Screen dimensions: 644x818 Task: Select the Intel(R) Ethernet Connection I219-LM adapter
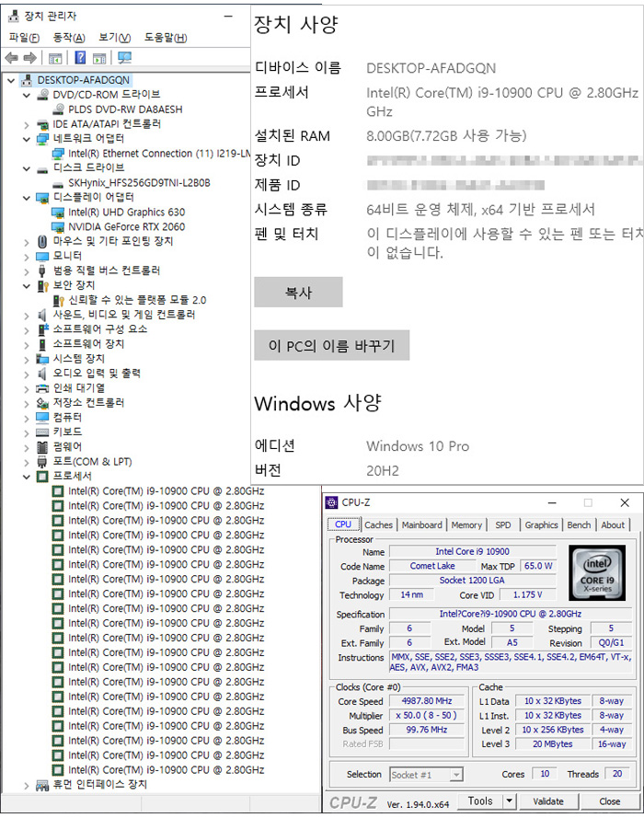(159, 154)
